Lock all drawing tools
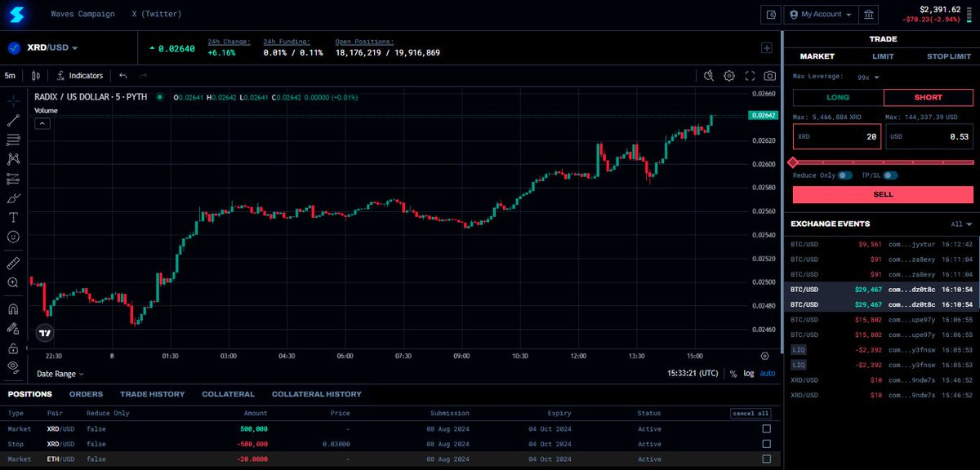The height and width of the screenshot is (470, 980). (x=13, y=348)
